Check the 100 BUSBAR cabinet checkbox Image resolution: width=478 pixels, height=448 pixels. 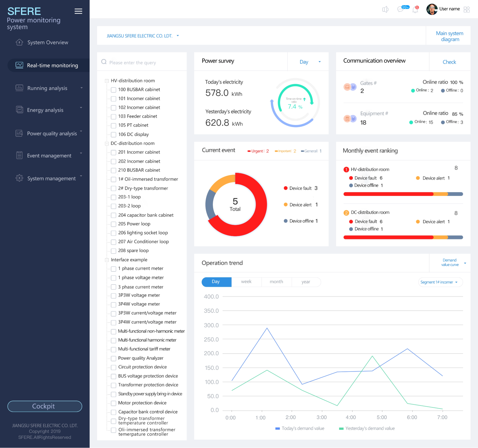(114, 90)
